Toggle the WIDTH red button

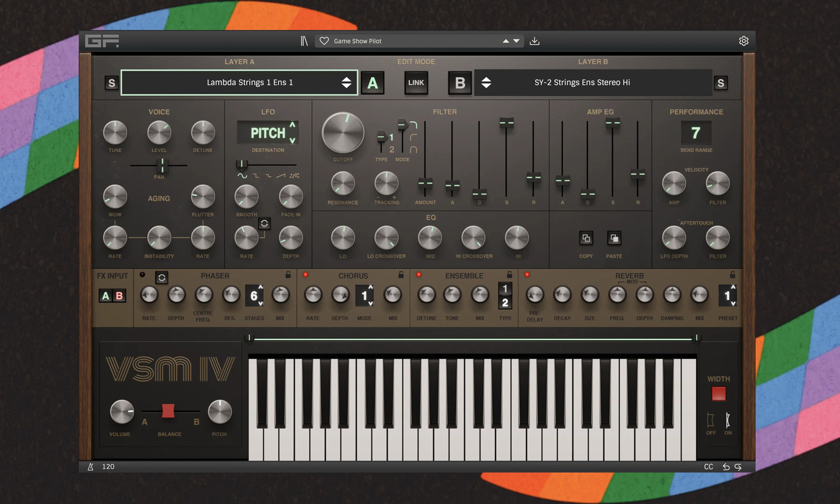(718, 394)
